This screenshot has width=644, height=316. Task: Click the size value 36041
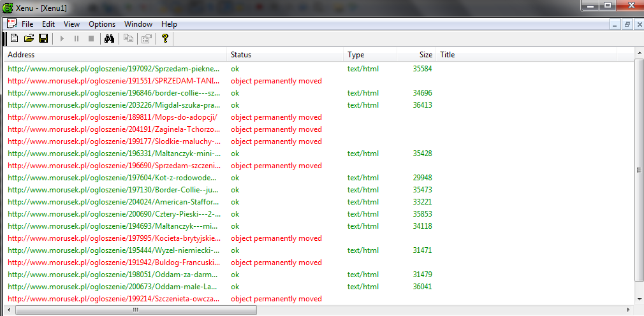(x=422, y=287)
